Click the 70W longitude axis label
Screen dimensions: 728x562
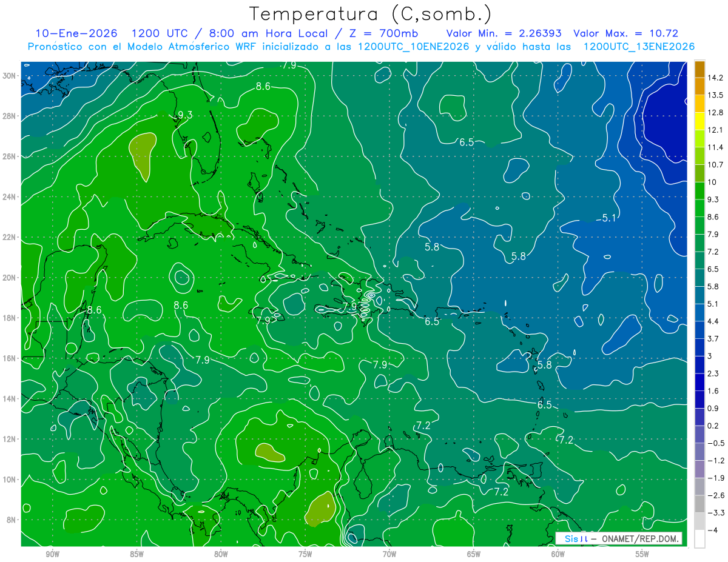pyautogui.click(x=389, y=554)
